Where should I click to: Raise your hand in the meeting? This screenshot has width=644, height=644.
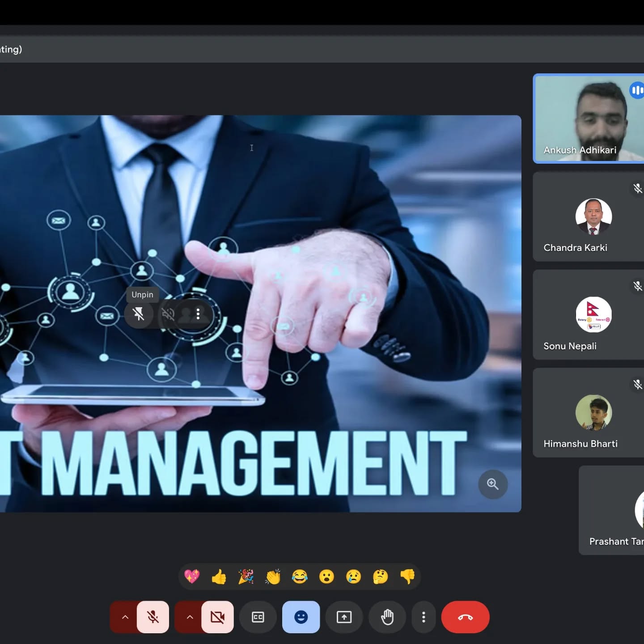coord(387,617)
